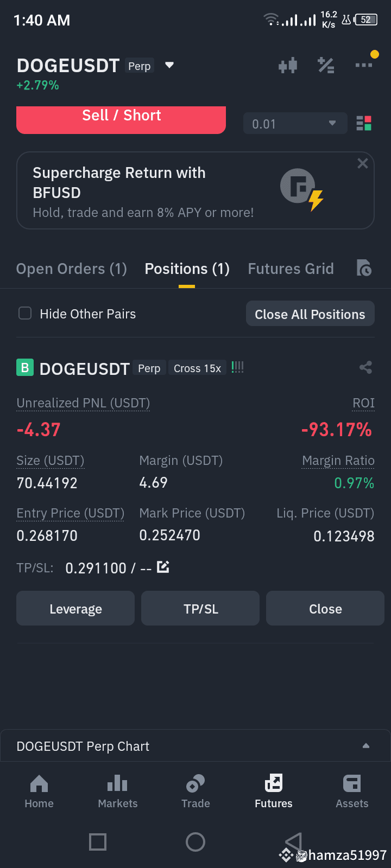Open Markets in bottom navigation

[118, 792]
